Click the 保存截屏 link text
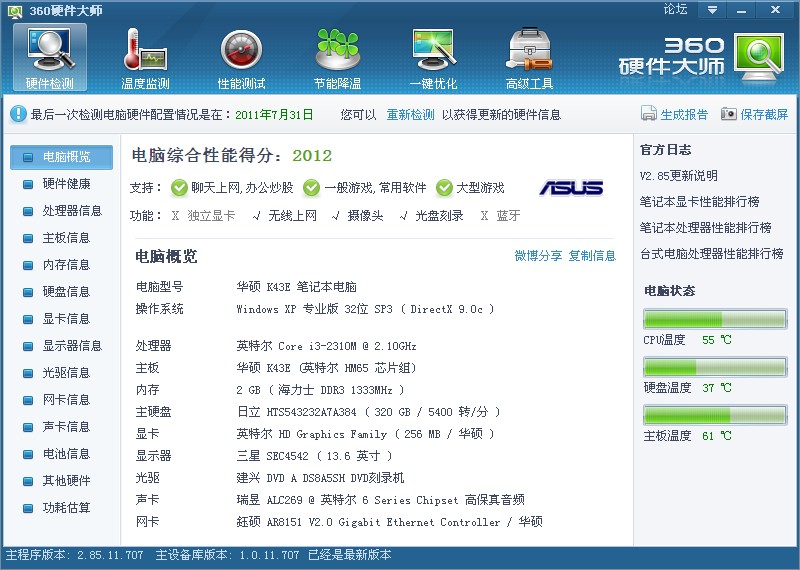The height and width of the screenshot is (570, 800). 764,115
